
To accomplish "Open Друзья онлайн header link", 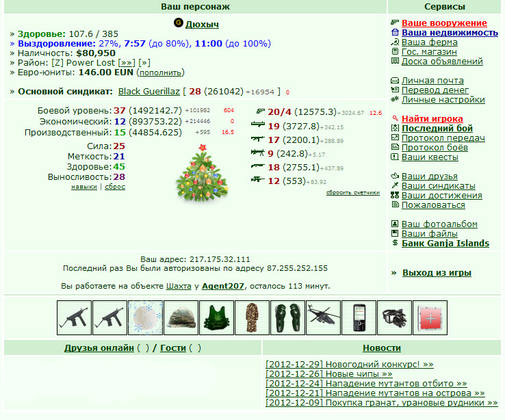I will tap(99, 348).
